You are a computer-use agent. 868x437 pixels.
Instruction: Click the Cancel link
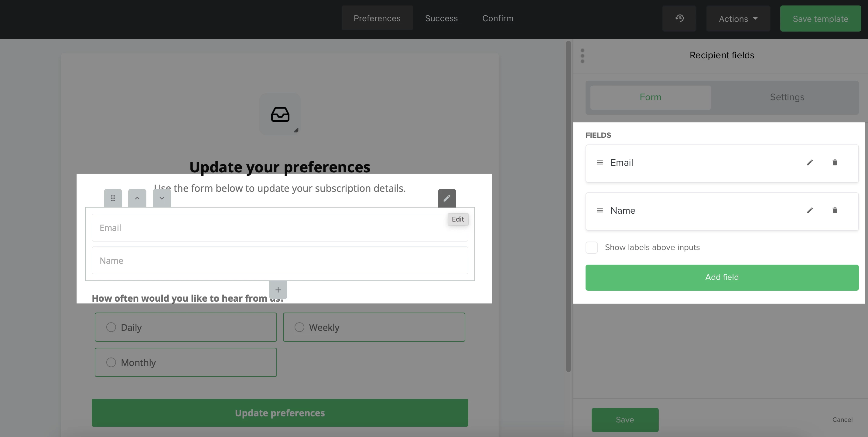point(842,419)
